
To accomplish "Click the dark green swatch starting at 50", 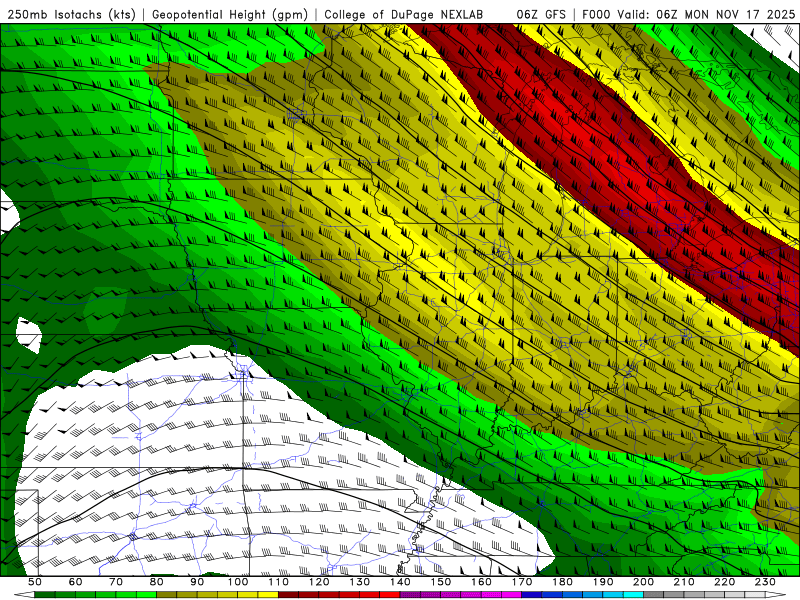I will tap(45, 595).
